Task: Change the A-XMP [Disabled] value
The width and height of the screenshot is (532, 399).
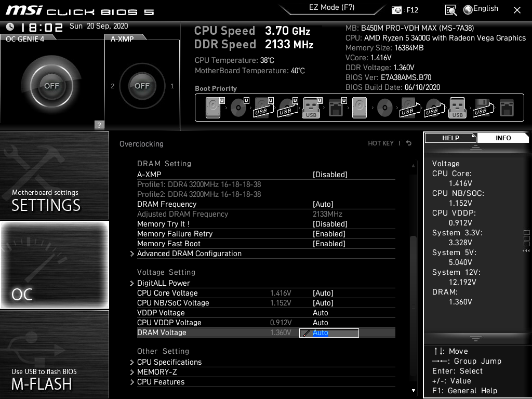Action: click(x=330, y=175)
